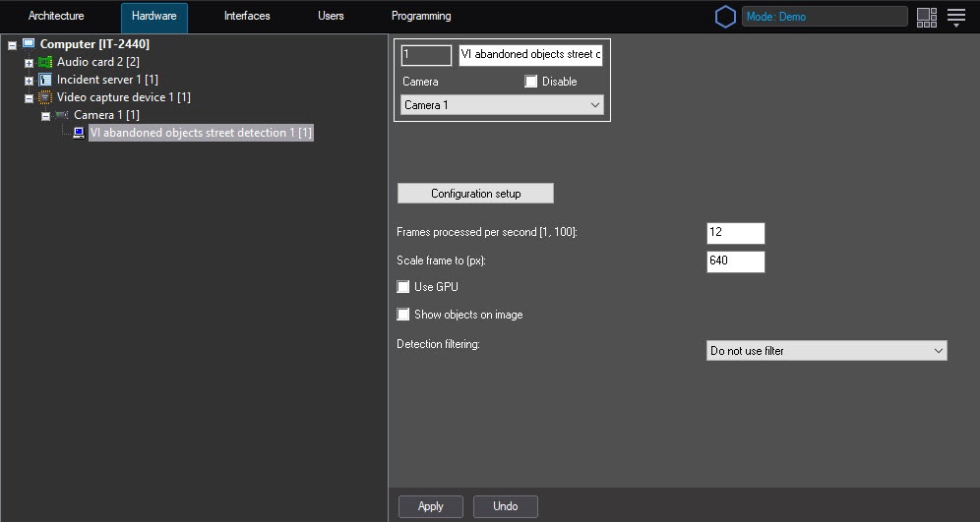Collapse the Video capture device 1 node
This screenshot has width=980, height=522.
coord(29,98)
